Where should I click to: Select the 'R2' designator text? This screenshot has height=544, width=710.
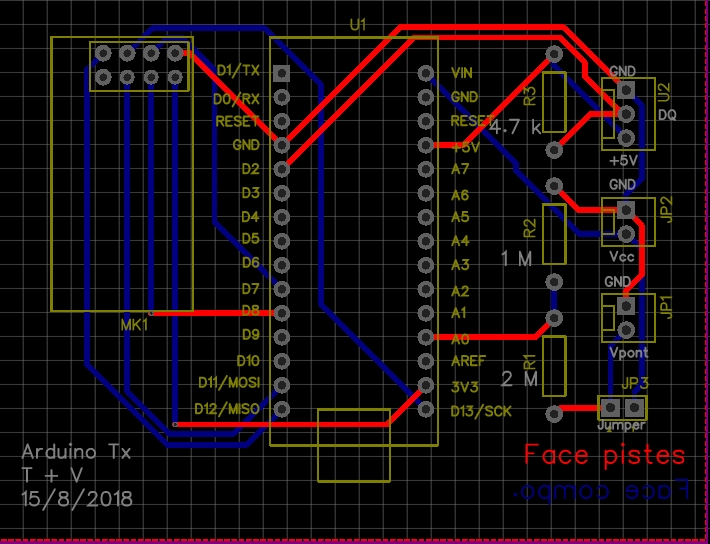(x=530, y=228)
